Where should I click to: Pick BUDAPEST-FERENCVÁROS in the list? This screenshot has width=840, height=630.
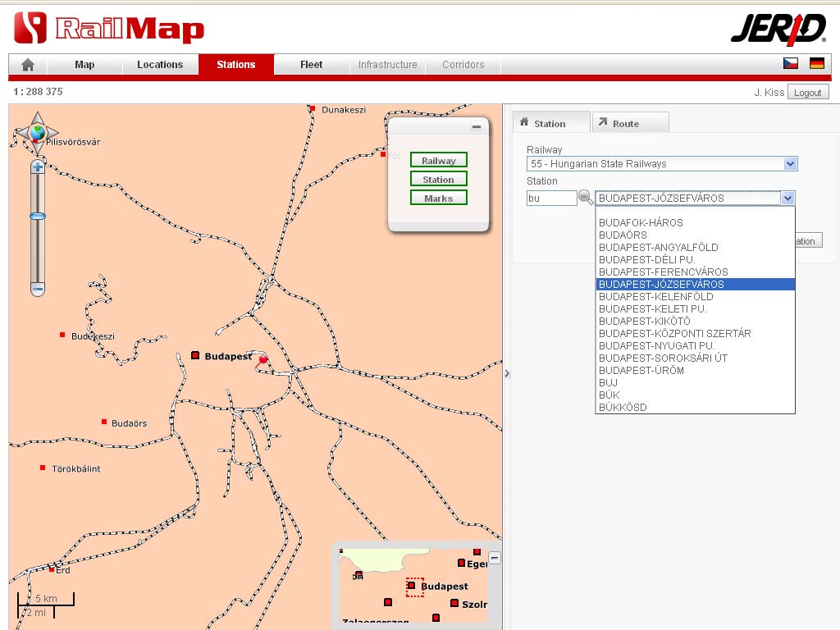coord(695,272)
